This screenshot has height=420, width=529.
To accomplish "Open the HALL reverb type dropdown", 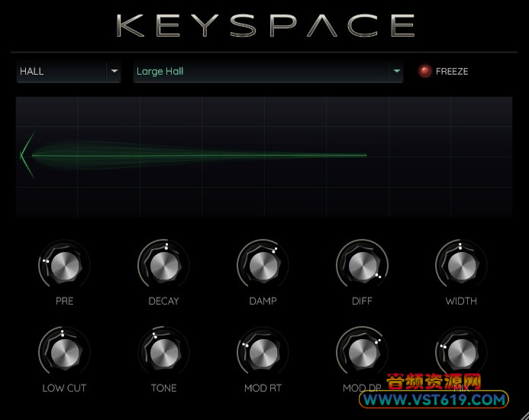I will pos(69,71).
